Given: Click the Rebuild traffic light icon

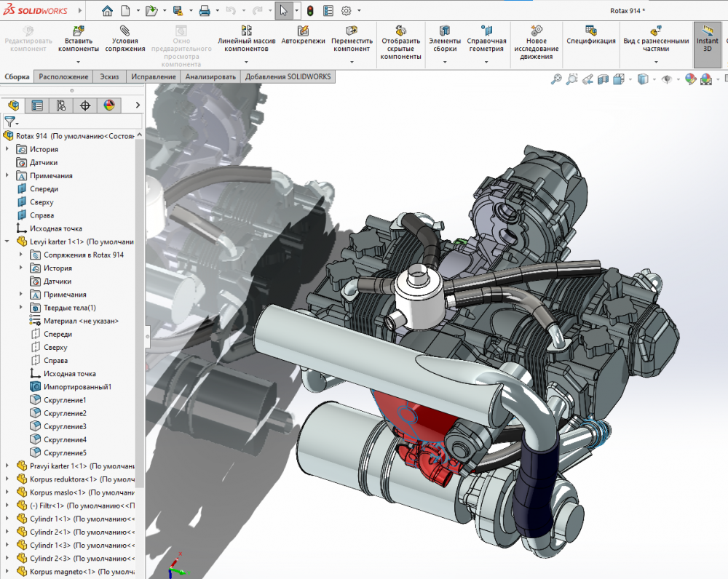Looking at the screenshot, I should coord(309,11).
